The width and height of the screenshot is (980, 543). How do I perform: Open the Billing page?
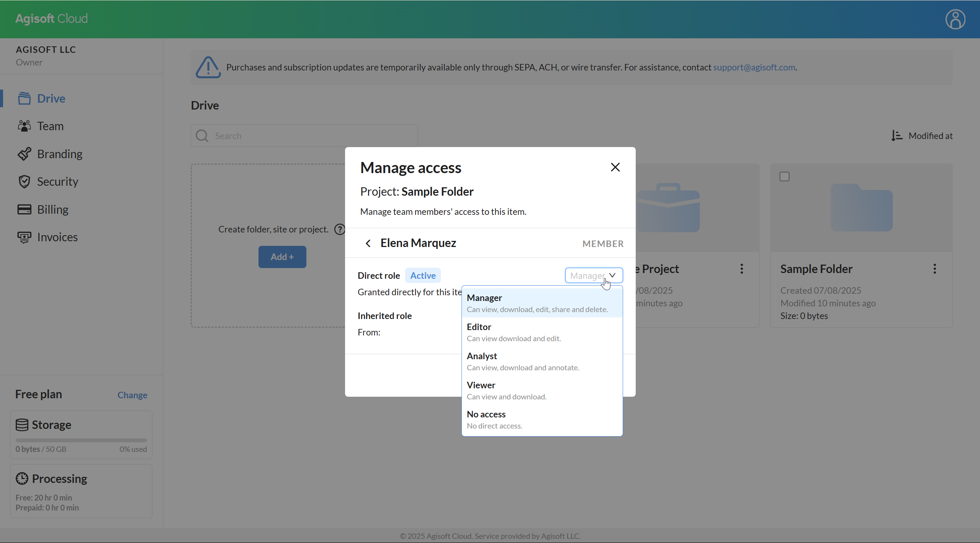coord(52,209)
